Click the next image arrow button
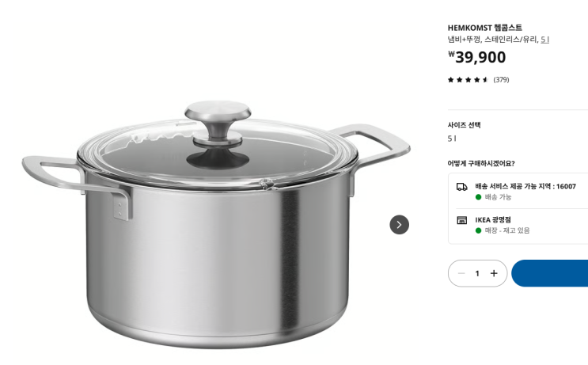Image resolution: width=588 pixels, height=365 pixels. [399, 225]
